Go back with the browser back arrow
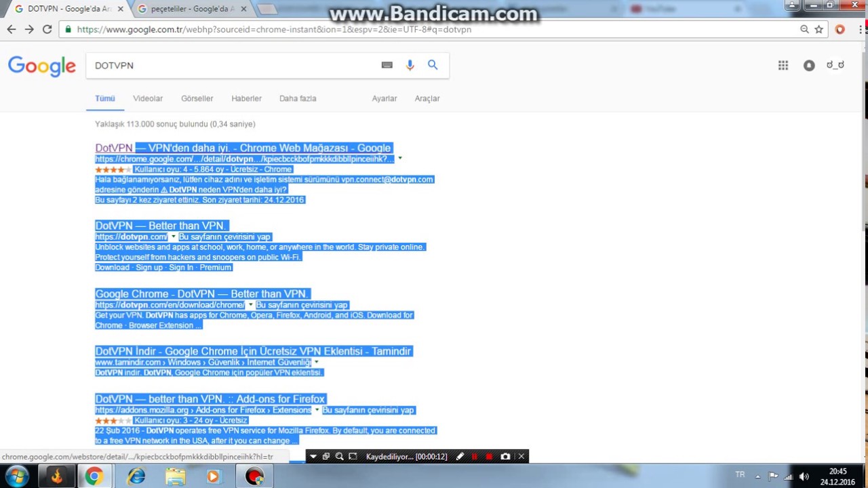 pyautogui.click(x=12, y=29)
